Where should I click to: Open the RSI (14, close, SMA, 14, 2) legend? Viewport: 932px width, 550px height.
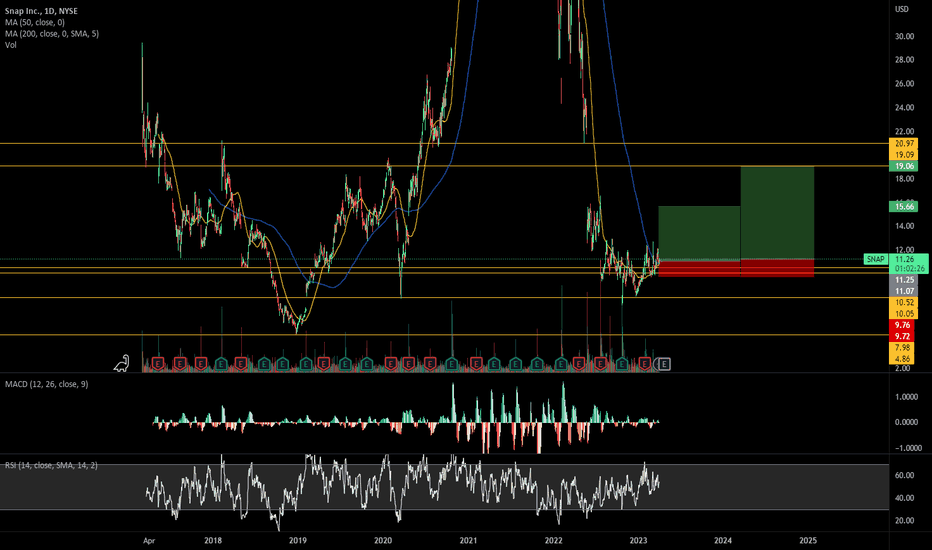click(x=51, y=465)
